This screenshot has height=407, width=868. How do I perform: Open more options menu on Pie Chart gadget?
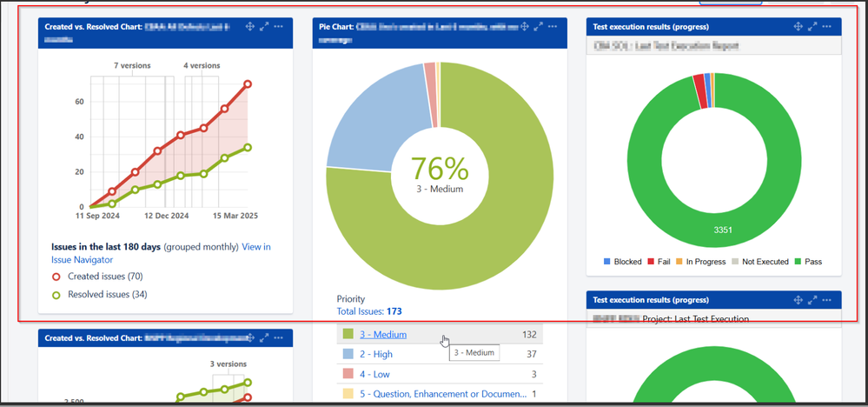tap(553, 27)
